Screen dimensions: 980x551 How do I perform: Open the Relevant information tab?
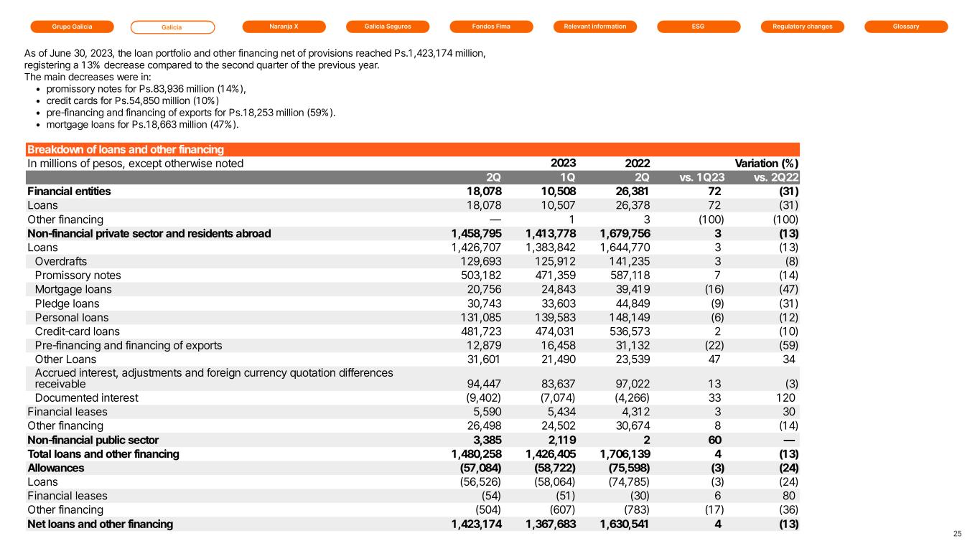[x=595, y=27]
